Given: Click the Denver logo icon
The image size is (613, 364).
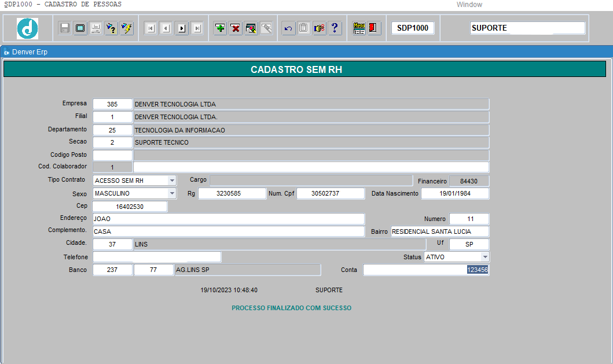Looking at the screenshot, I should [x=27, y=28].
